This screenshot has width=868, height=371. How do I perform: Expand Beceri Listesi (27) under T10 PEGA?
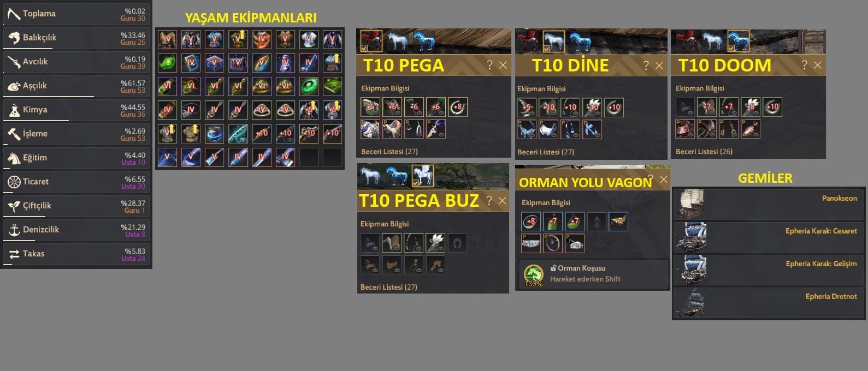389,151
